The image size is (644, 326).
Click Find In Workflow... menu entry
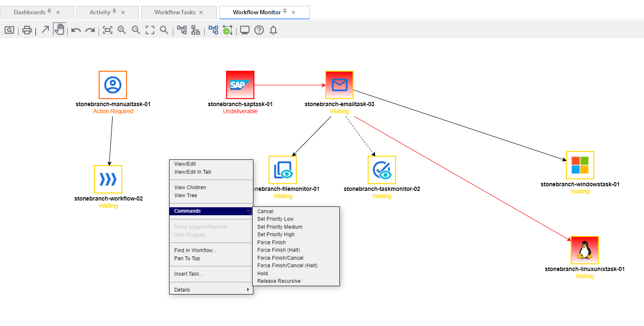195,250
